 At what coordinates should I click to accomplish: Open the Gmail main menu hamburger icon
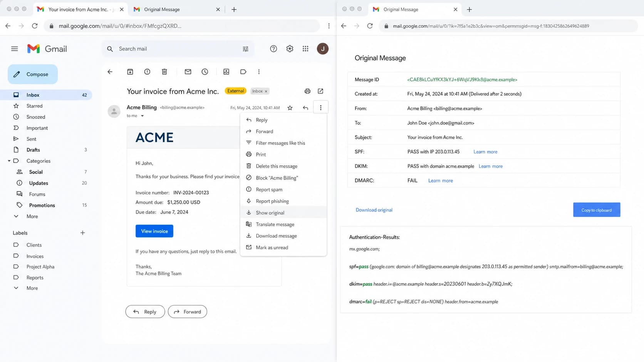coord(15,49)
